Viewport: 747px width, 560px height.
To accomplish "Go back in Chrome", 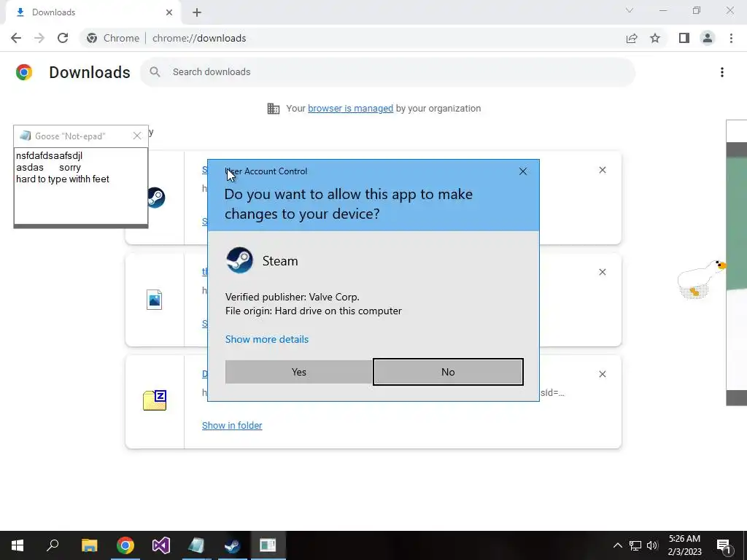I will (x=16, y=38).
